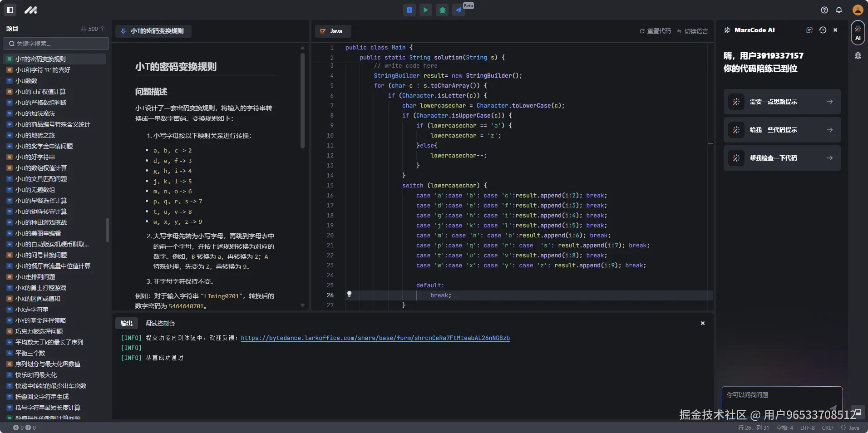Click the 关键字搜索 search field

pyautogui.click(x=56, y=44)
